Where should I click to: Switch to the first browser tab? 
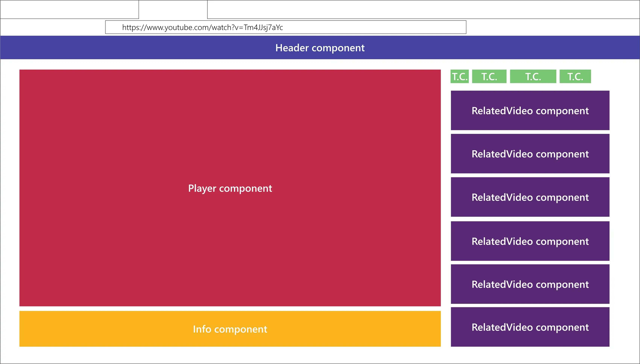[x=69, y=9]
